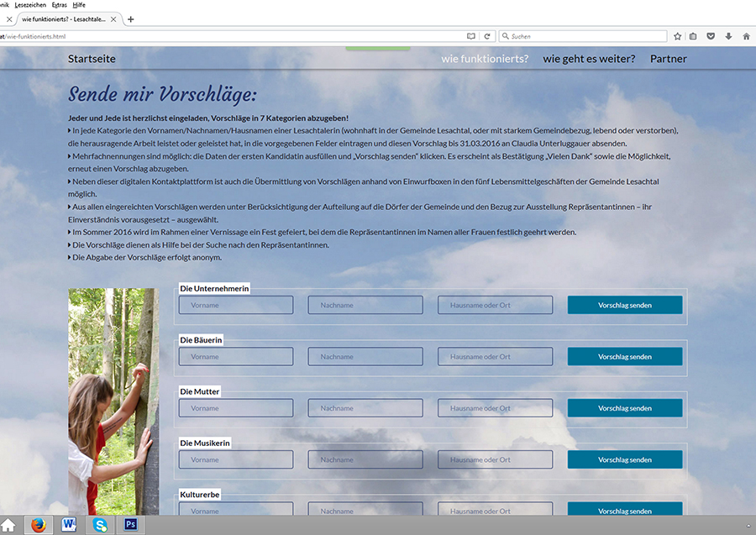Open reader view icon in address bar
Image resolution: width=756 pixels, height=535 pixels.
[471, 36]
